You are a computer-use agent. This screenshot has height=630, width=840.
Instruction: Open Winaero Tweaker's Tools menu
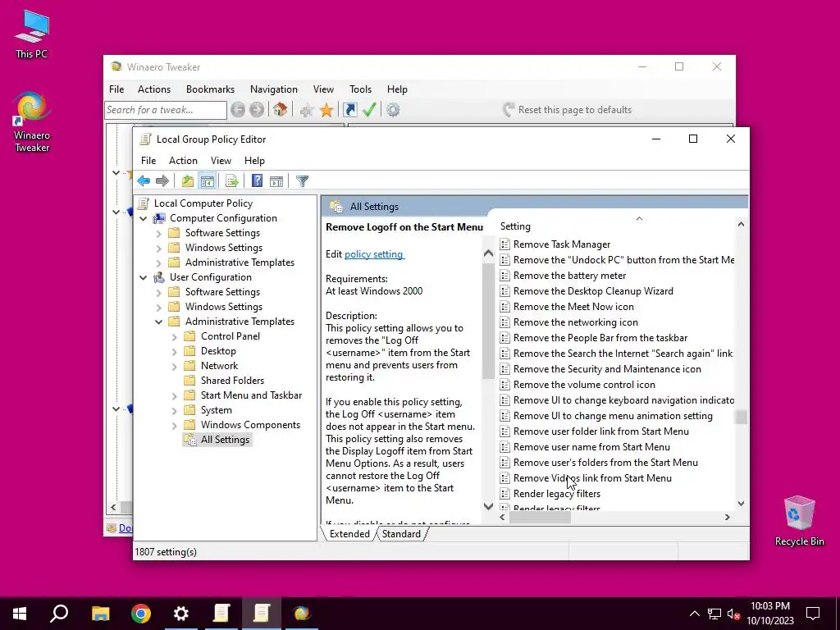click(361, 89)
